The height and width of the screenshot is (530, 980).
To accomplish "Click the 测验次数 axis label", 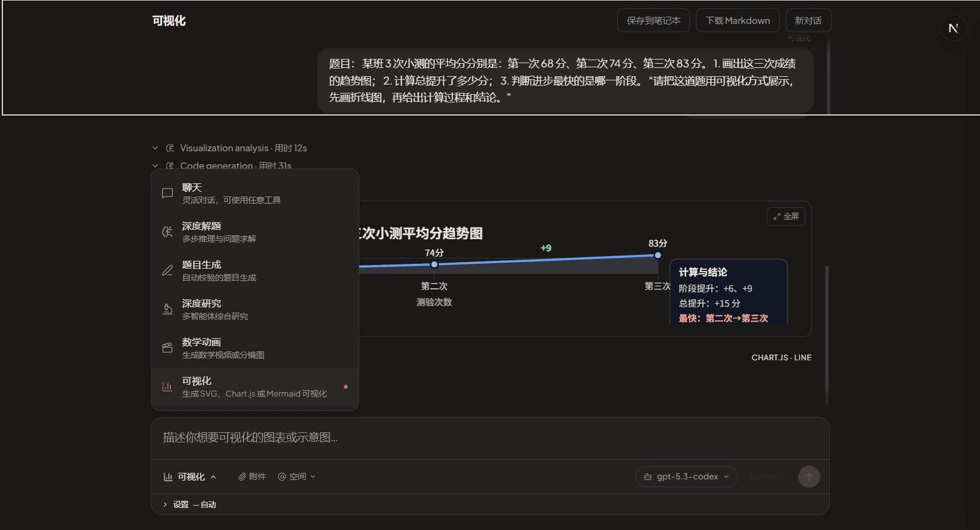I will coord(434,302).
